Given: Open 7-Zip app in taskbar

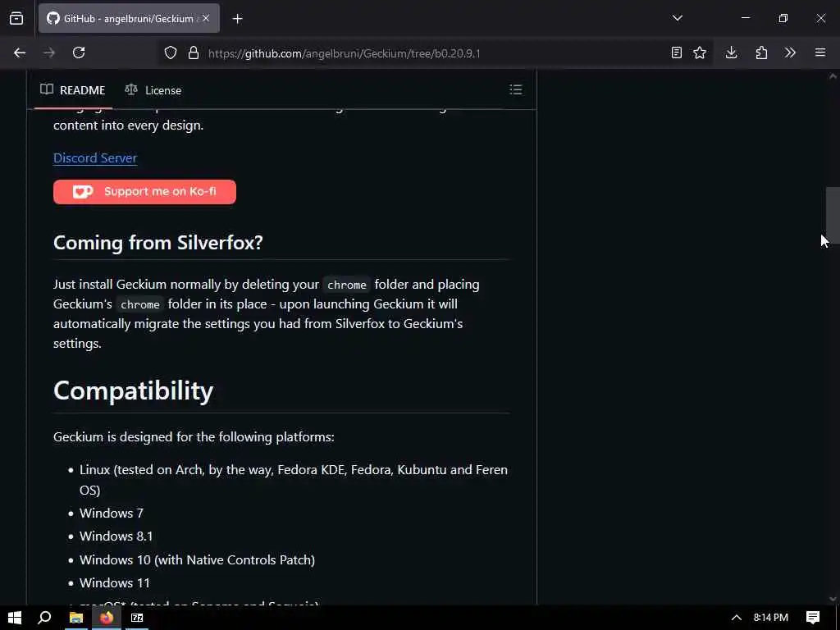Looking at the screenshot, I should tap(137, 618).
